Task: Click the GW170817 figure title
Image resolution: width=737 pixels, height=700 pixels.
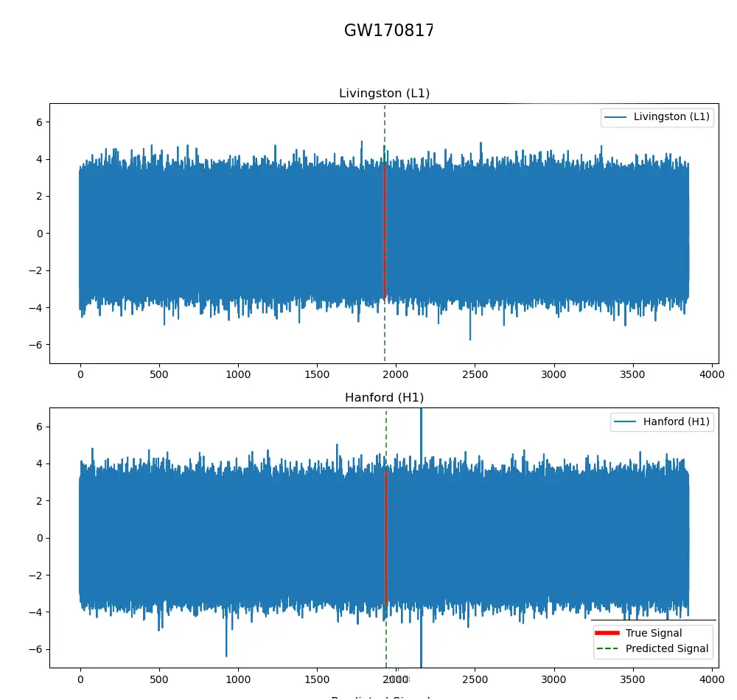Action: coord(388,31)
